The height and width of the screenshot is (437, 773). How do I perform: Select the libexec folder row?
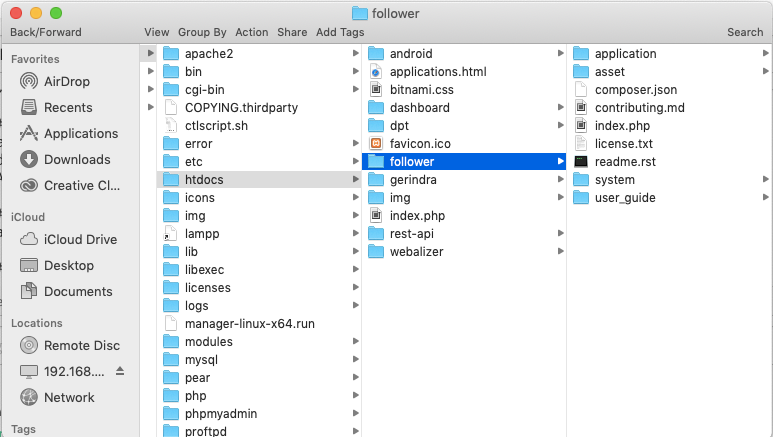(x=259, y=269)
